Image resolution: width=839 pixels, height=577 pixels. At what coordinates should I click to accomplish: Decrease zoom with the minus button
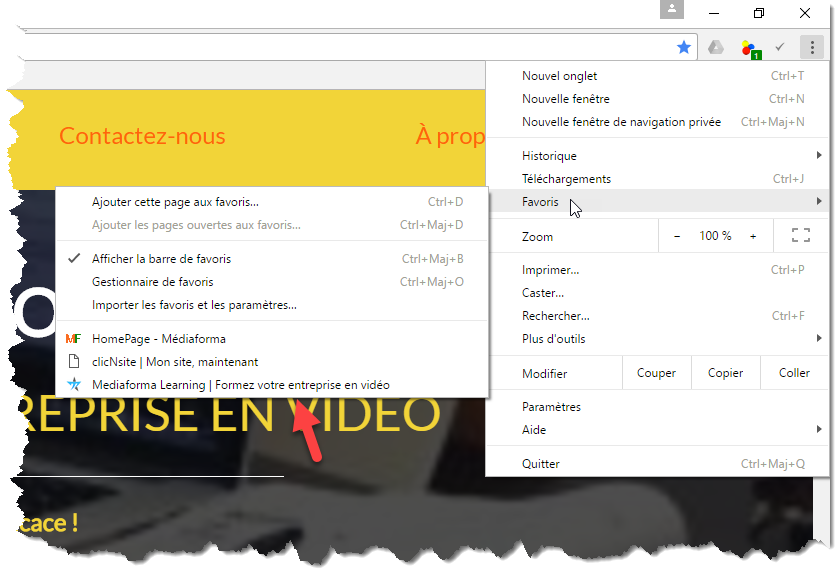pos(677,236)
